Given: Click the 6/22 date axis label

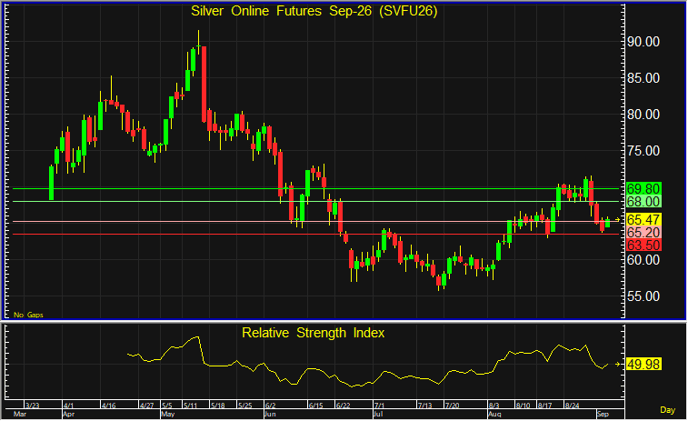Looking at the screenshot, I should point(343,405).
